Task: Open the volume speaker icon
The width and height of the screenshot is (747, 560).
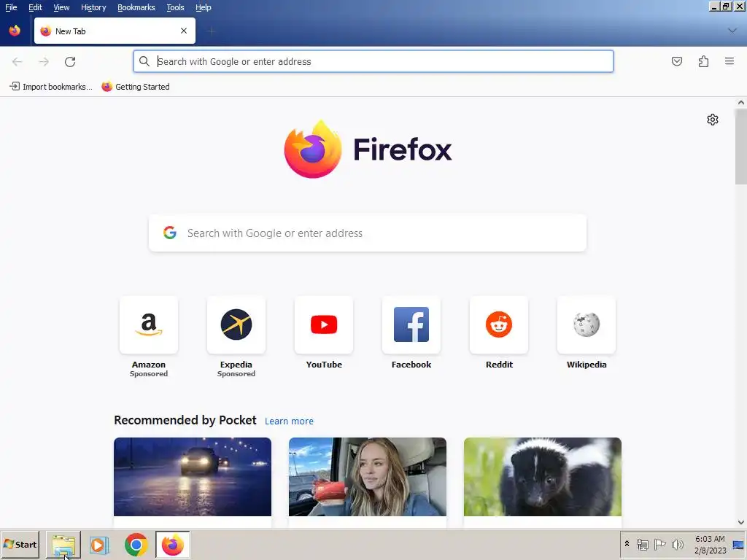Action: pos(678,544)
